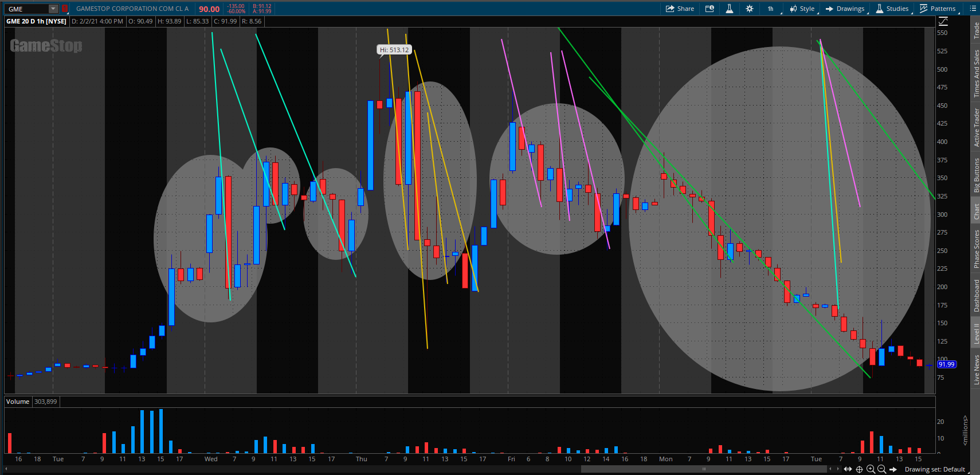Open the quick quote details icon
This screenshot has width=980, height=475.
(709, 9)
